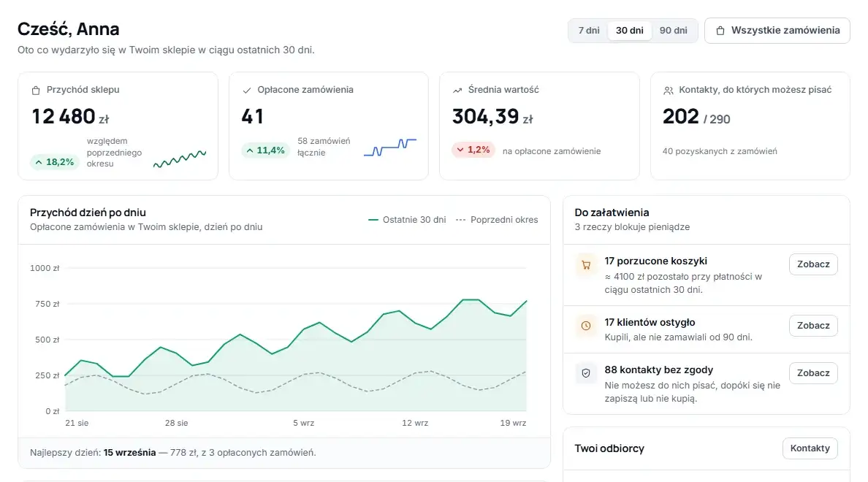This screenshot has height=482, width=868.
Task: Click the green 18,2% growth badge
Action: tap(54, 162)
